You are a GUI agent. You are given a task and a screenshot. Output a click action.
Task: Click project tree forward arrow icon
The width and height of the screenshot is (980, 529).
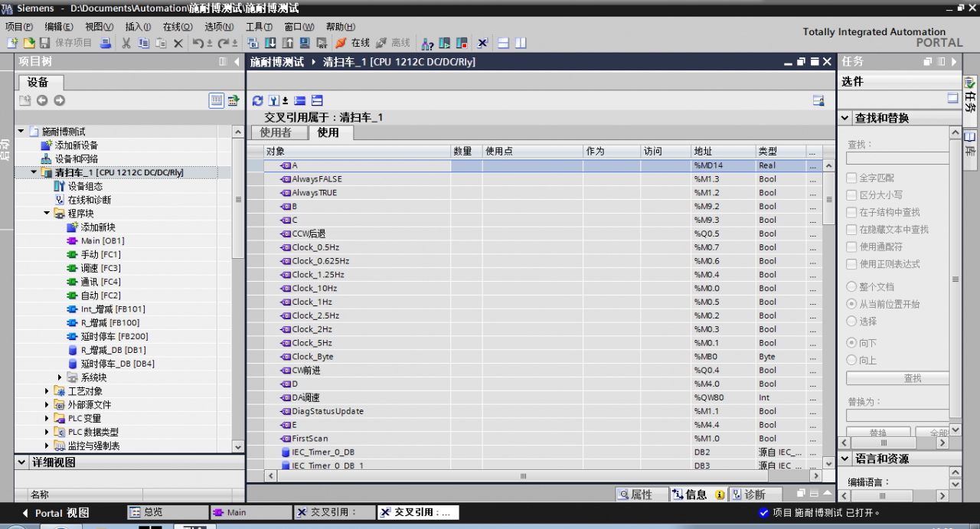(x=59, y=100)
